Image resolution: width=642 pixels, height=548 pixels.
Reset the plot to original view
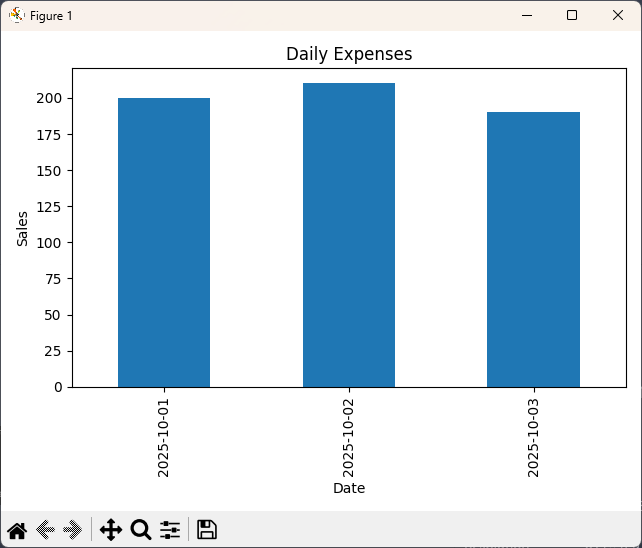(17, 530)
